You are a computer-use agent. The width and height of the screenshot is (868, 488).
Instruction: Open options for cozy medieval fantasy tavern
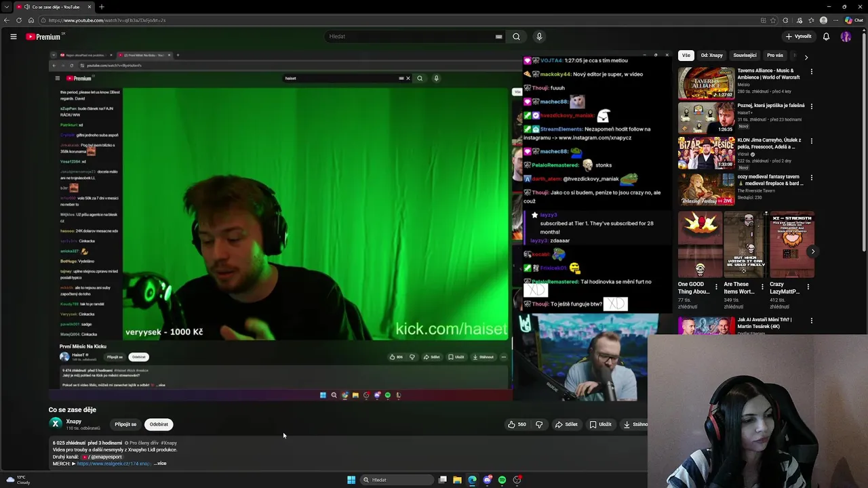pyautogui.click(x=811, y=178)
